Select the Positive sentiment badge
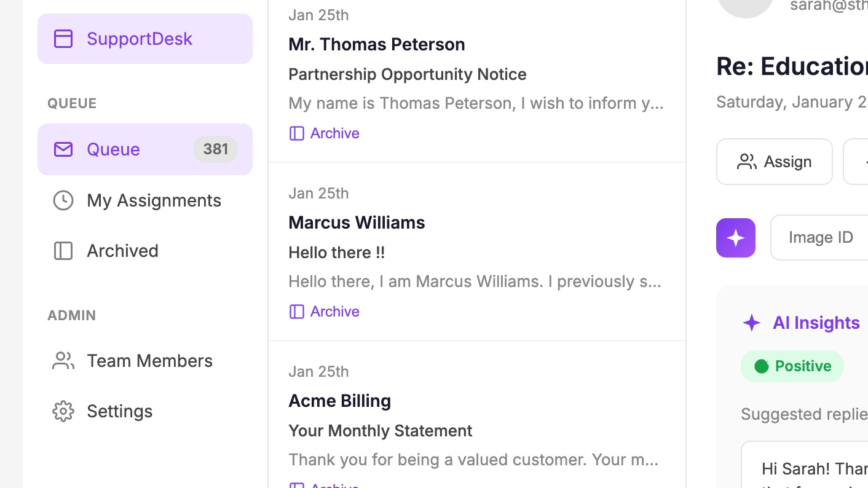 (x=792, y=366)
